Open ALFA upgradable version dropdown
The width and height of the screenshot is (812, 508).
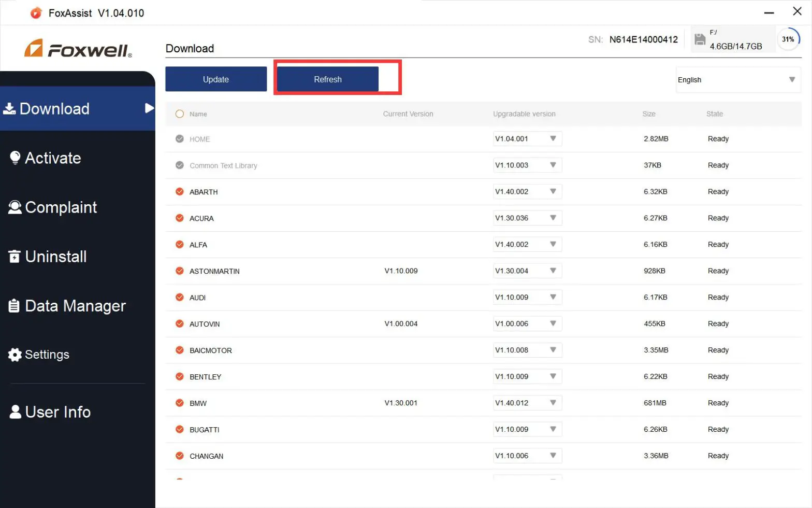pos(527,244)
